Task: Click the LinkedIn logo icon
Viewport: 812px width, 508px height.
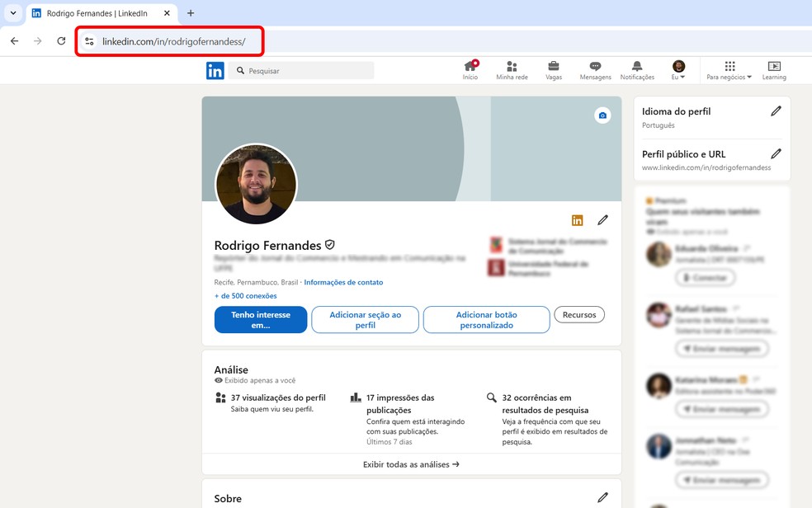Action: point(215,71)
